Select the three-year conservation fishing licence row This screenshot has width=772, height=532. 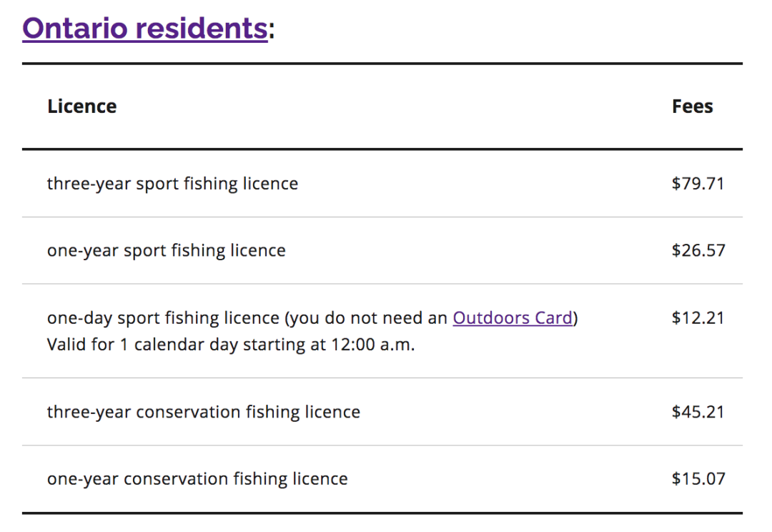click(382, 412)
